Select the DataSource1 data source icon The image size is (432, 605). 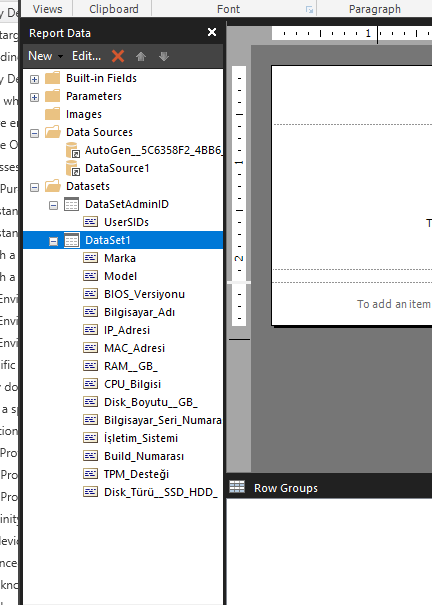(73, 168)
